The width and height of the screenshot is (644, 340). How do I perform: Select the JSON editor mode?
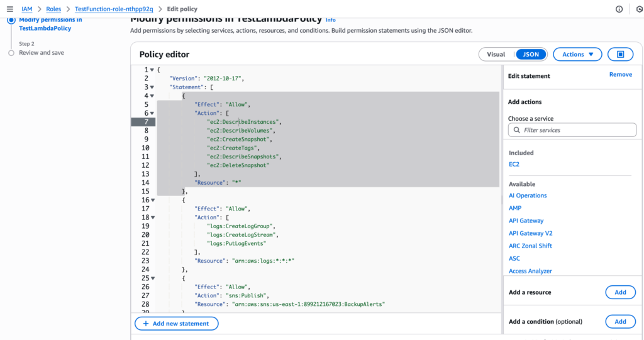point(531,55)
